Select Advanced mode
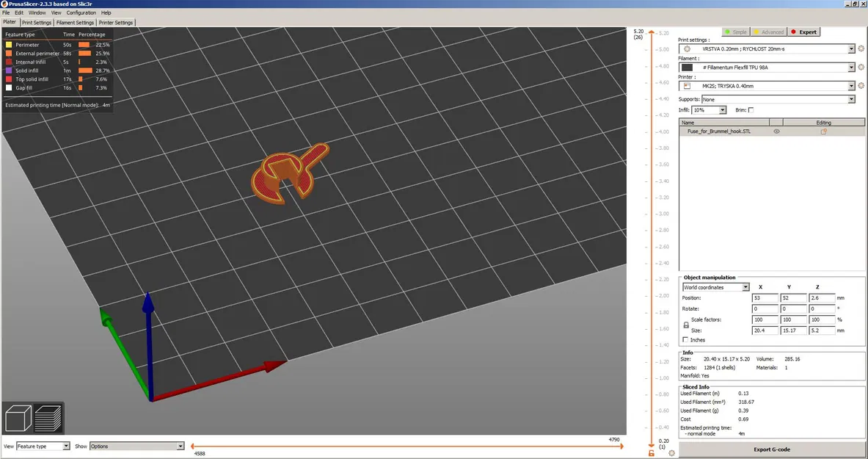The image size is (868, 459). coord(768,32)
